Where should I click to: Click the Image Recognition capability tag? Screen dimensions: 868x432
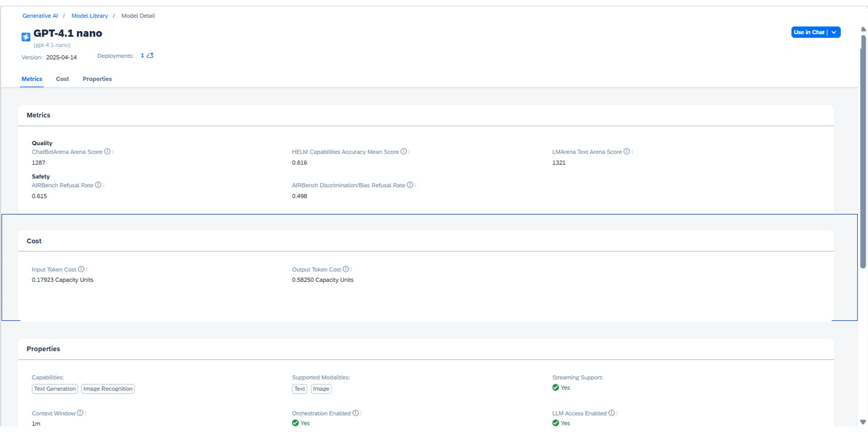(x=108, y=389)
